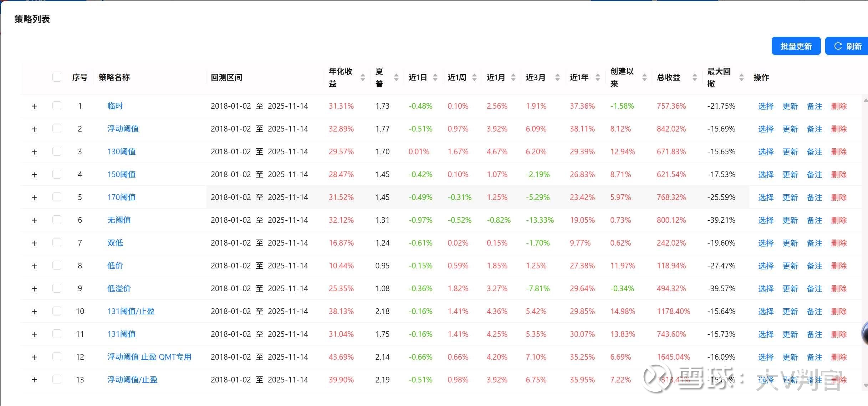Tick the checkbox for row 7 双低
The height and width of the screenshot is (406, 868).
tap(57, 243)
